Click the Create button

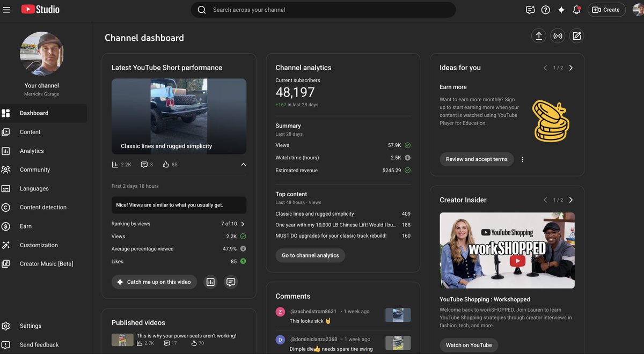click(606, 10)
